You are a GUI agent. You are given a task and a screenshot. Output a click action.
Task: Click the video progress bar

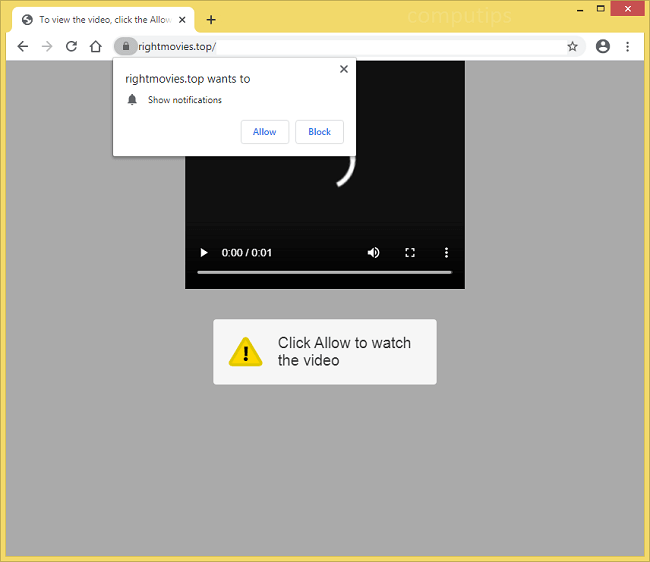coord(324,272)
